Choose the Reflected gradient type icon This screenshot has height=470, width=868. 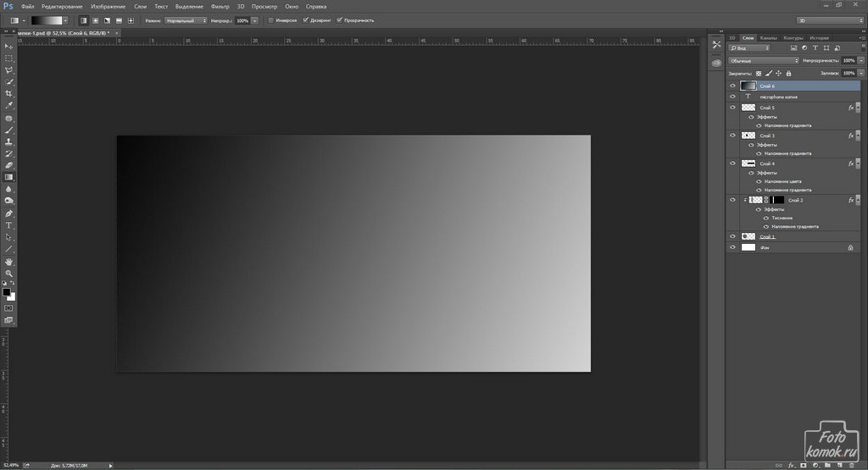point(119,20)
